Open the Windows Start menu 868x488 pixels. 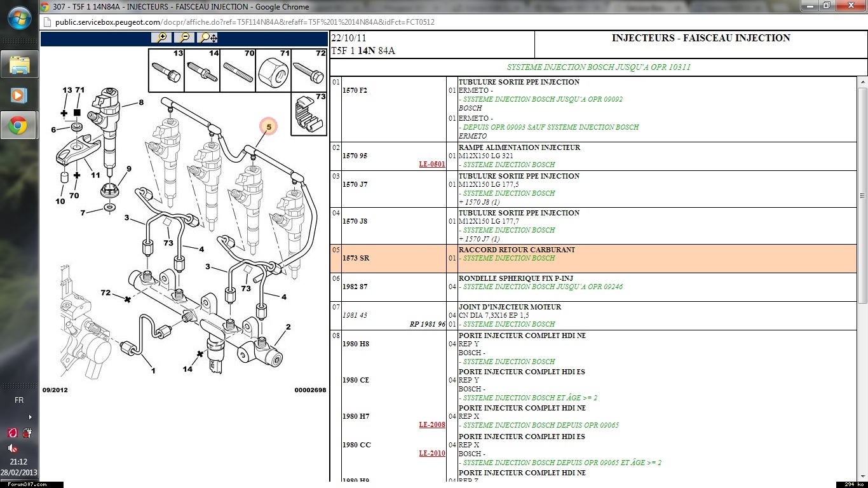tap(19, 17)
